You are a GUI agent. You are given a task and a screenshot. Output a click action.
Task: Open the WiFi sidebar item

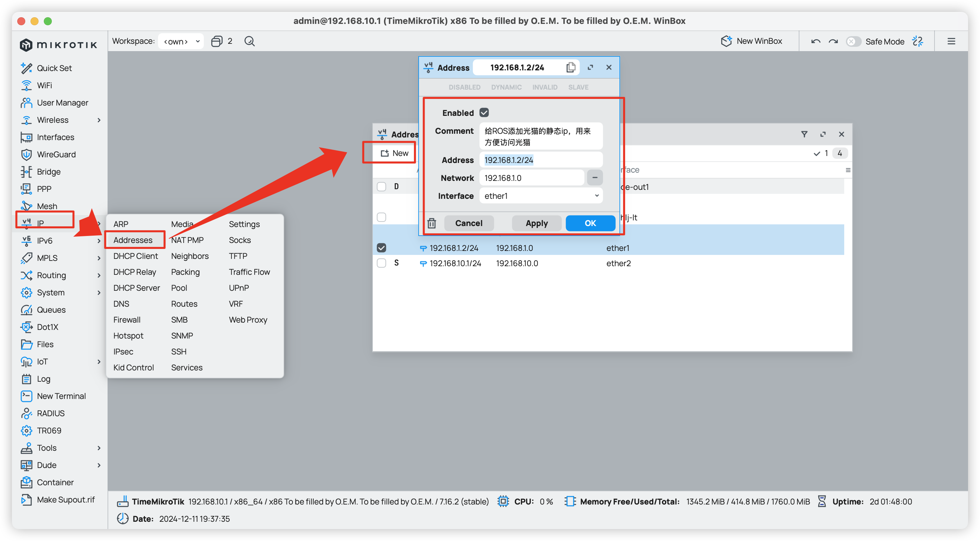click(x=44, y=85)
